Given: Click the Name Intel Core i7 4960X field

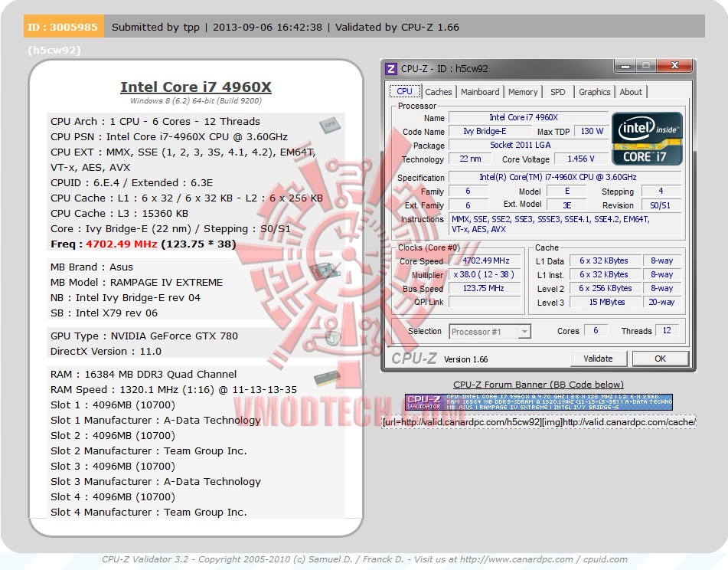Looking at the screenshot, I should [528, 117].
